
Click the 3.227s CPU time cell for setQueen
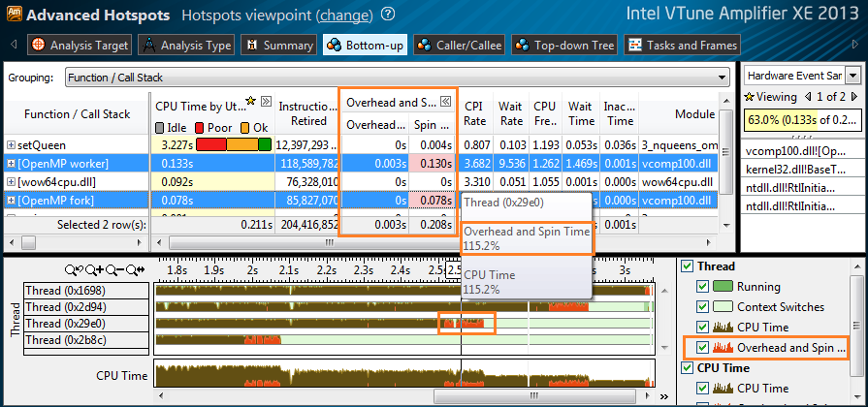pos(213,145)
